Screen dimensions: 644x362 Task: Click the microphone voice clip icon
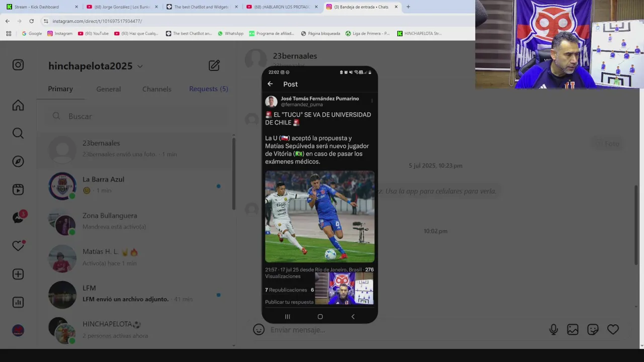(553, 329)
